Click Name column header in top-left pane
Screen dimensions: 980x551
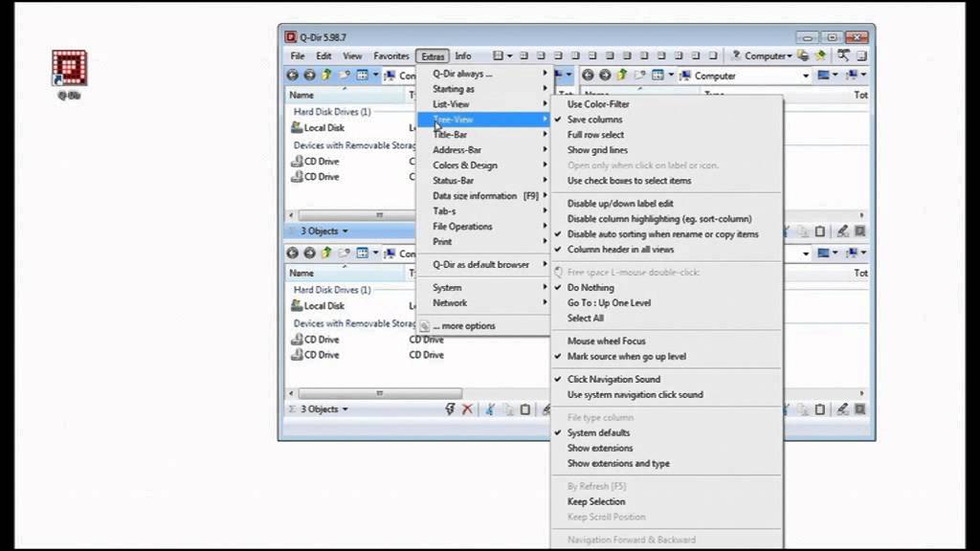pyautogui.click(x=345, y=95)
